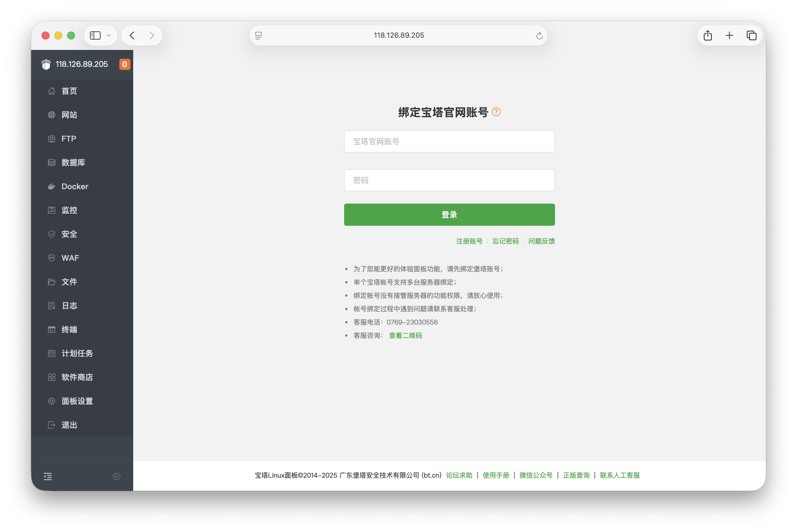
Task: Focus the 宝塔官网账号 account input field
Action: pyautogui.click(x=449, y=141)
